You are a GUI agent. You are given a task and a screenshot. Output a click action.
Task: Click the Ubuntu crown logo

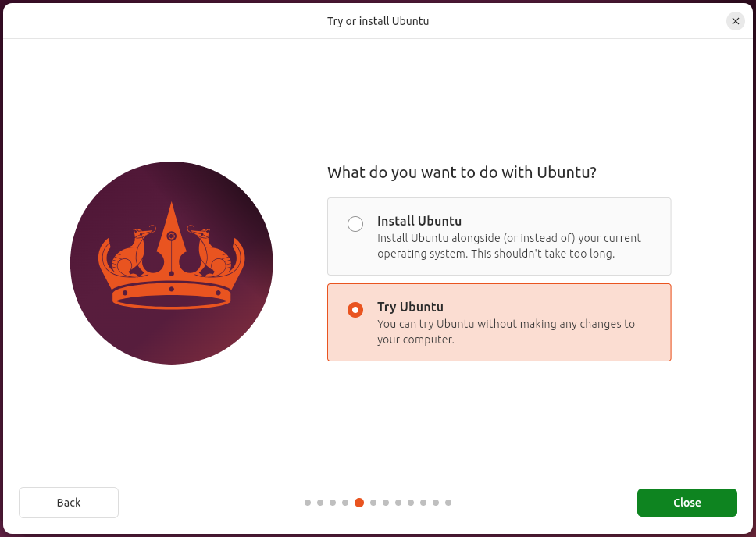point(172,262)
